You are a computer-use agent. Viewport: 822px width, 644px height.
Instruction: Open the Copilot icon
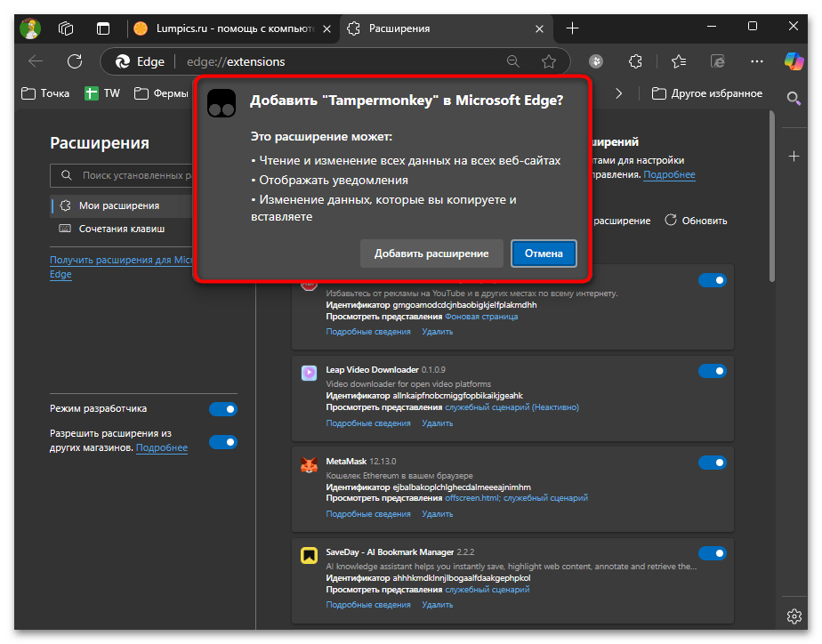click(794, 61)
